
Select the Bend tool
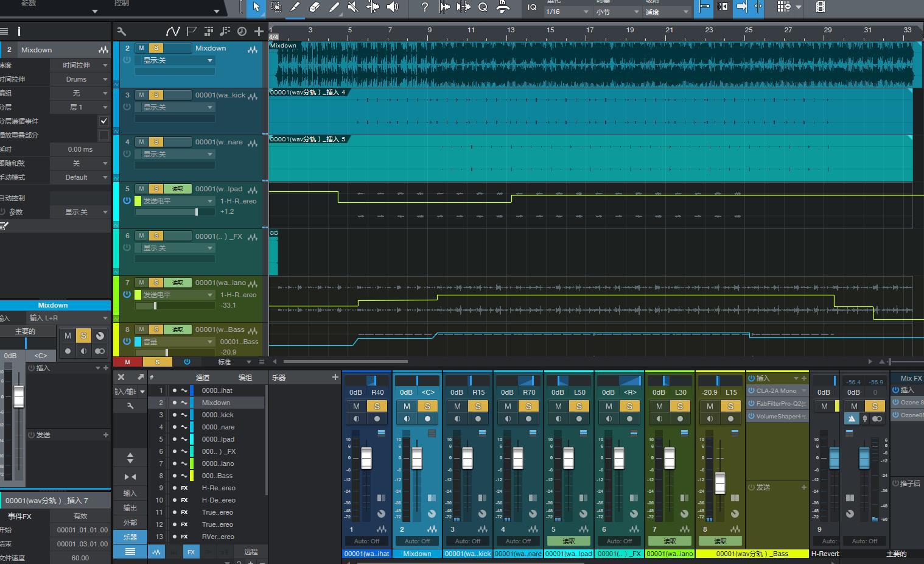(x=373, y=7)
